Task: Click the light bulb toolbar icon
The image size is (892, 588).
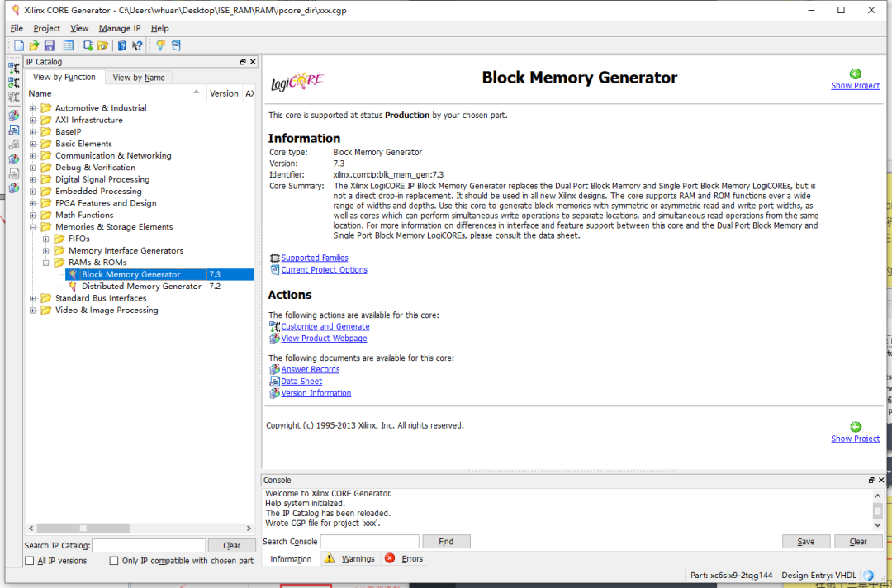Action: [x=160, y=46]
